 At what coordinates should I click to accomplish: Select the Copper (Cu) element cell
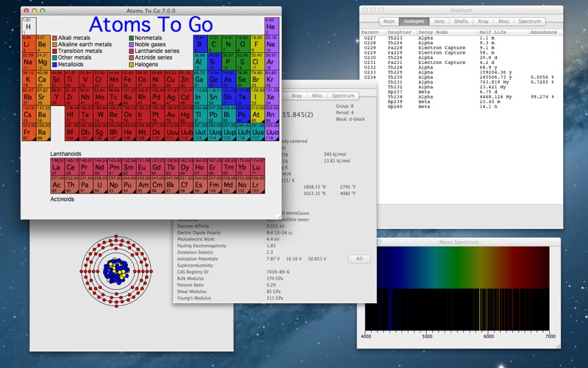pos(172,79)
